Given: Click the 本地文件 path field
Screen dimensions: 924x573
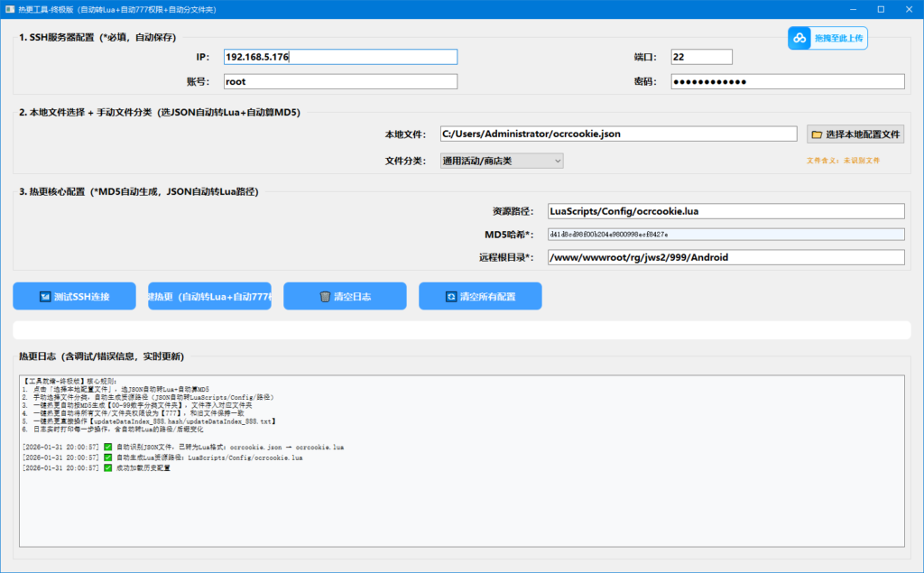Looking at the screenshot, I should (x=618, y=134).
